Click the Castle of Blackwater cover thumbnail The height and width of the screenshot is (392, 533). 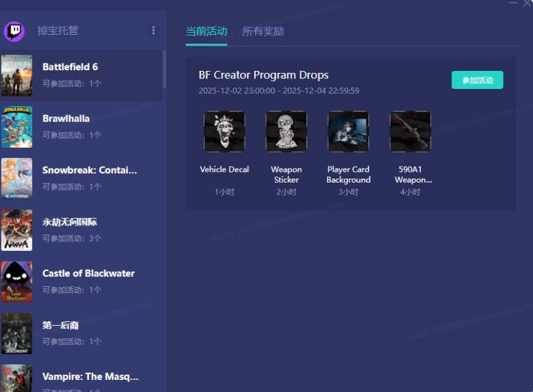[17, 282]
